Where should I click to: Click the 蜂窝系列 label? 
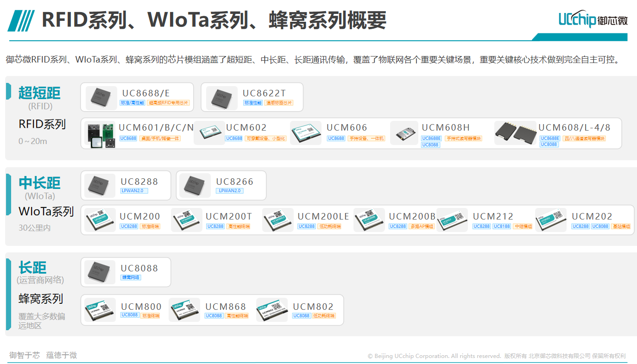pos(41,299)
